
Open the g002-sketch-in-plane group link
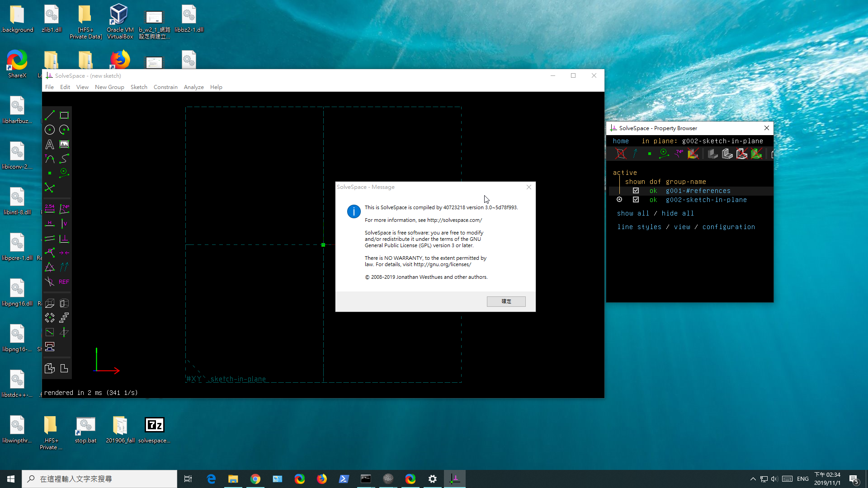tap(706, 200)
